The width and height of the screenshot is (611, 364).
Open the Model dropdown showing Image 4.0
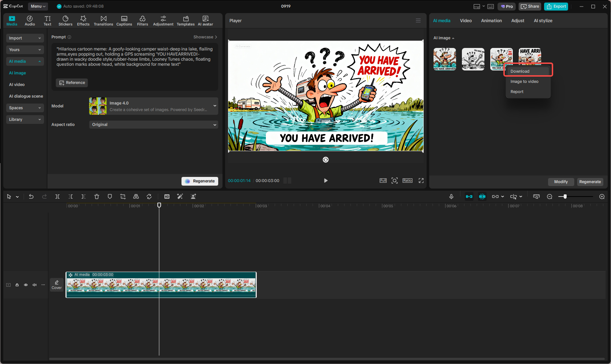pyautogui.click(x=153, y=106)
